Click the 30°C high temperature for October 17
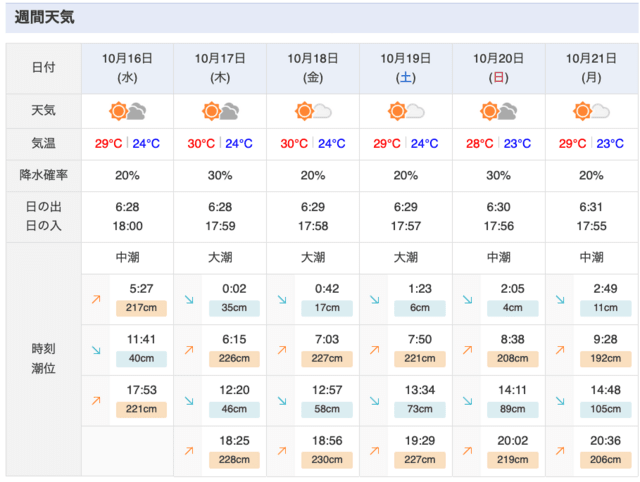The width and height of the screenshot is (640, 482). tap(201, 144)
